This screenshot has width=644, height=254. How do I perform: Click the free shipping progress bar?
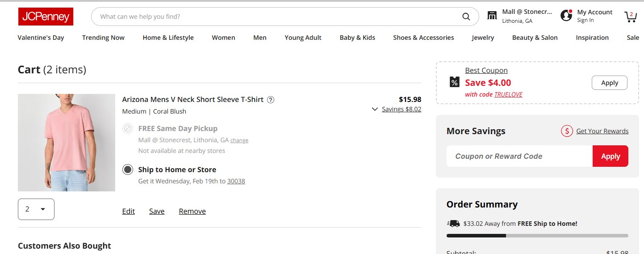(537, 236)
